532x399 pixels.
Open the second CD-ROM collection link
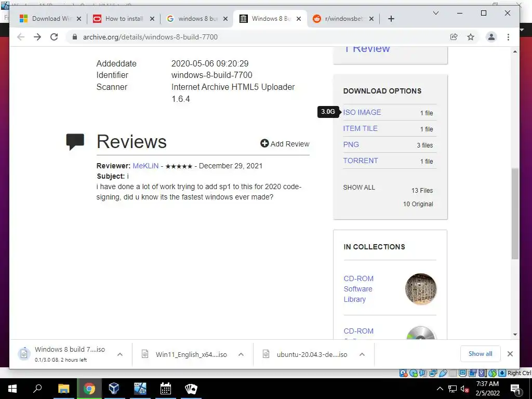click(358, 331)
